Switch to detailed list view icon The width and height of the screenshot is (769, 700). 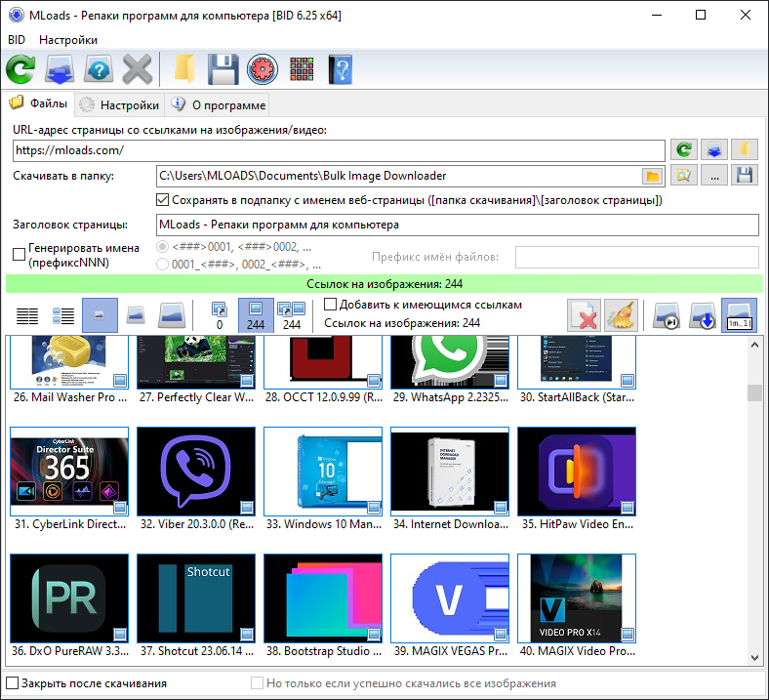pyautogui.click(x=63, y=315)
